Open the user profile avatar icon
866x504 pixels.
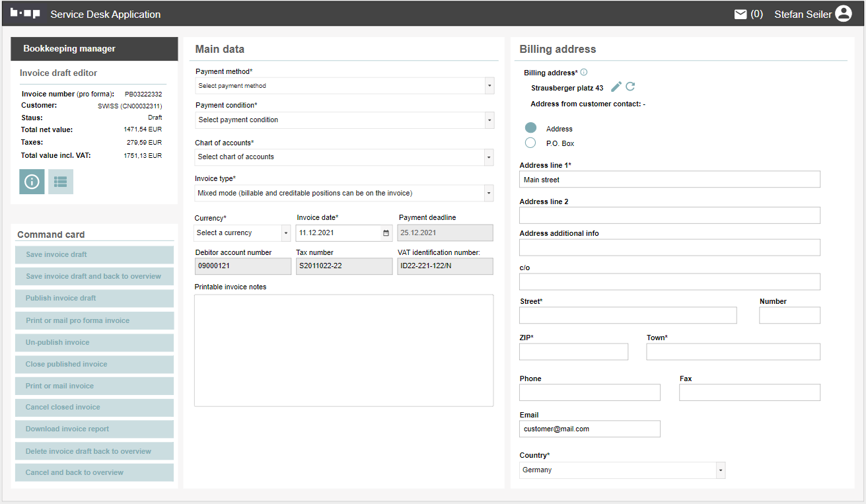click(844, 14)
